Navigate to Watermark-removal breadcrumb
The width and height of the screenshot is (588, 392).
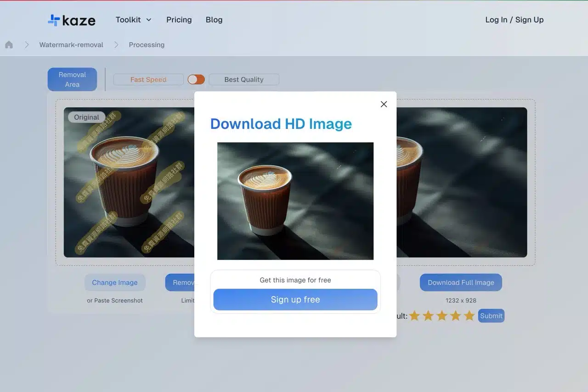(71, 45)
